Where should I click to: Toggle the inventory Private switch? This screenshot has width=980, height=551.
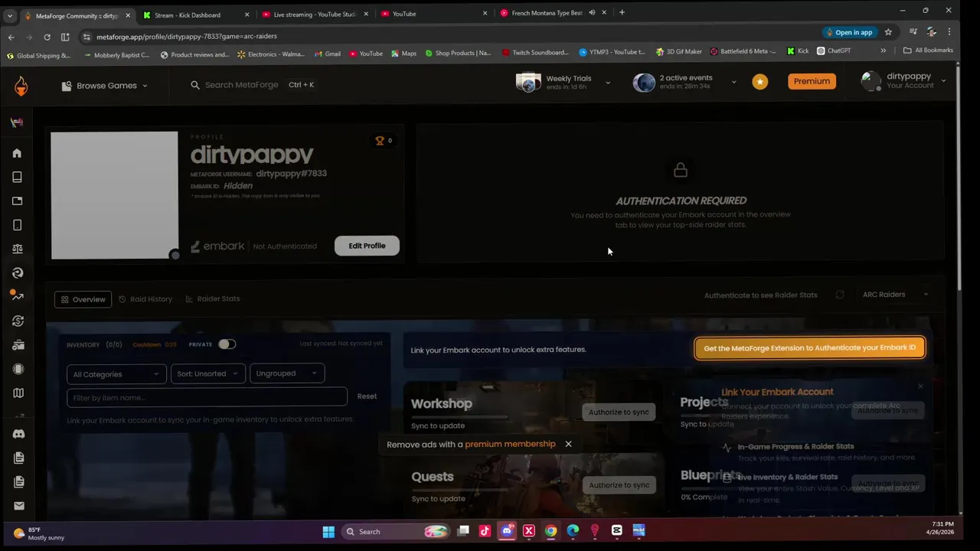pyautogui.click(x=227, y=344)
